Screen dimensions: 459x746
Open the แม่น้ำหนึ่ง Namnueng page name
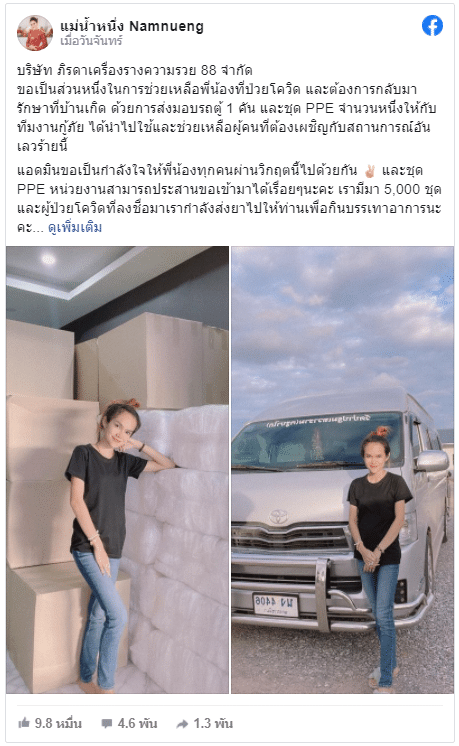pos(132,27)
